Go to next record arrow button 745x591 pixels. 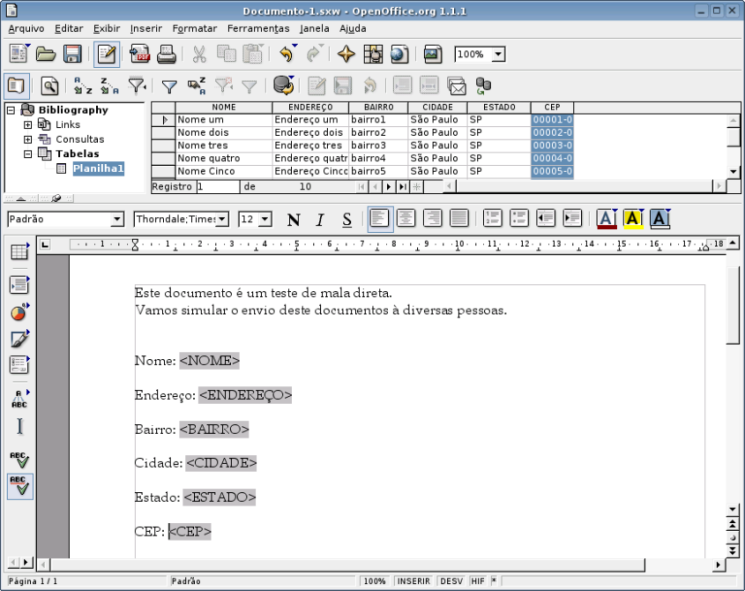pos(389,187)
